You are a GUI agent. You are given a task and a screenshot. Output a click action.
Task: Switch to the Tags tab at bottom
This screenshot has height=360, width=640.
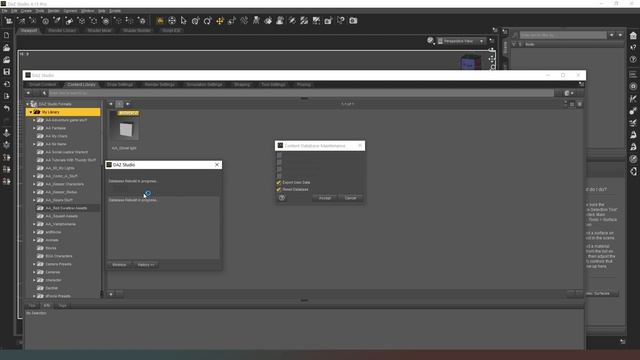click(x=62, y=305)
